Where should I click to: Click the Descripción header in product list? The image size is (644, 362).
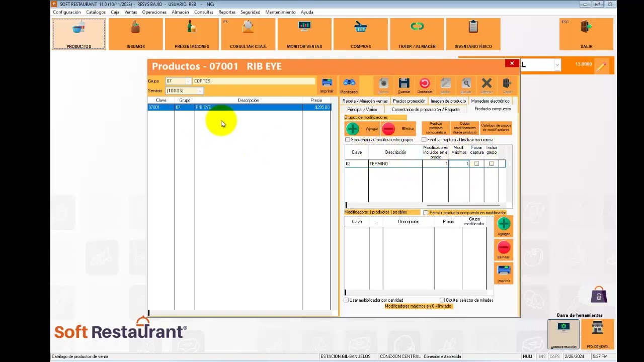249,100
